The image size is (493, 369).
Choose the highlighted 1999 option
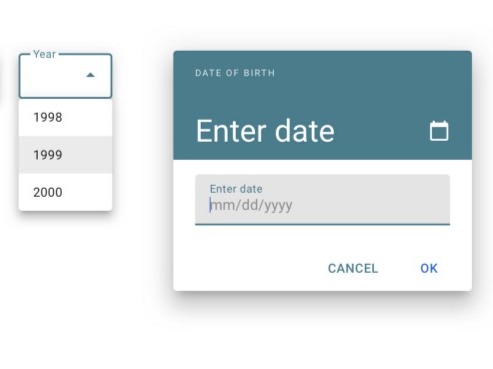click(65, 155)
